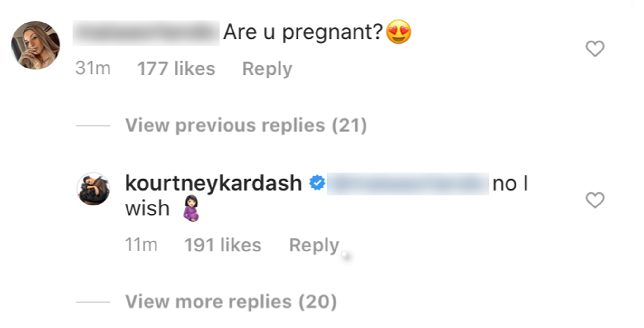View the 177 likes on the first comment
Viewport: 644px width, 328px height.
176,68
